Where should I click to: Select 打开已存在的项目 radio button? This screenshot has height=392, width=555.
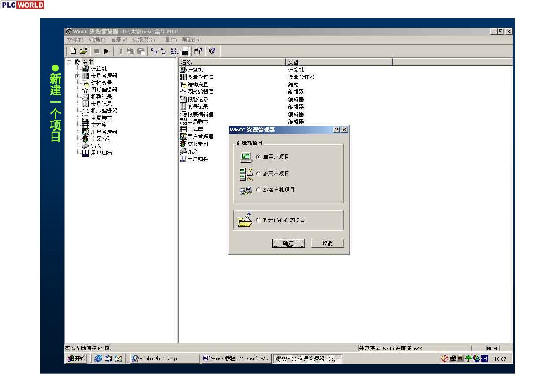click(x=259, y=220)
